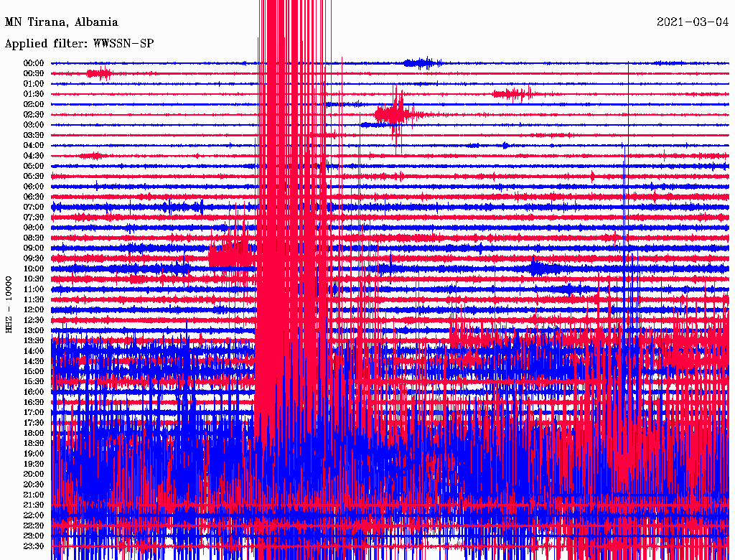Select the 00:00 time row label
Image resolution: width=735 pixels, height=560 pixels.
click(x=34, y=63)
